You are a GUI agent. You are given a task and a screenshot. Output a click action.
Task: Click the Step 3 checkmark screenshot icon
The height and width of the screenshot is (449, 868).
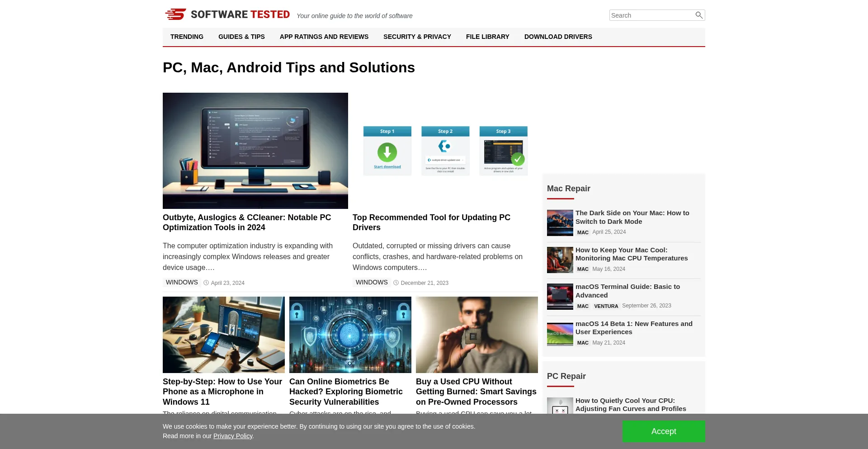[504, 152]
